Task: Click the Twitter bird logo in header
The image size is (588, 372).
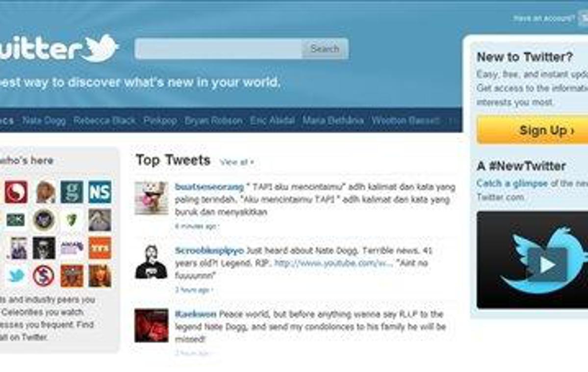Action: point(100,48)
